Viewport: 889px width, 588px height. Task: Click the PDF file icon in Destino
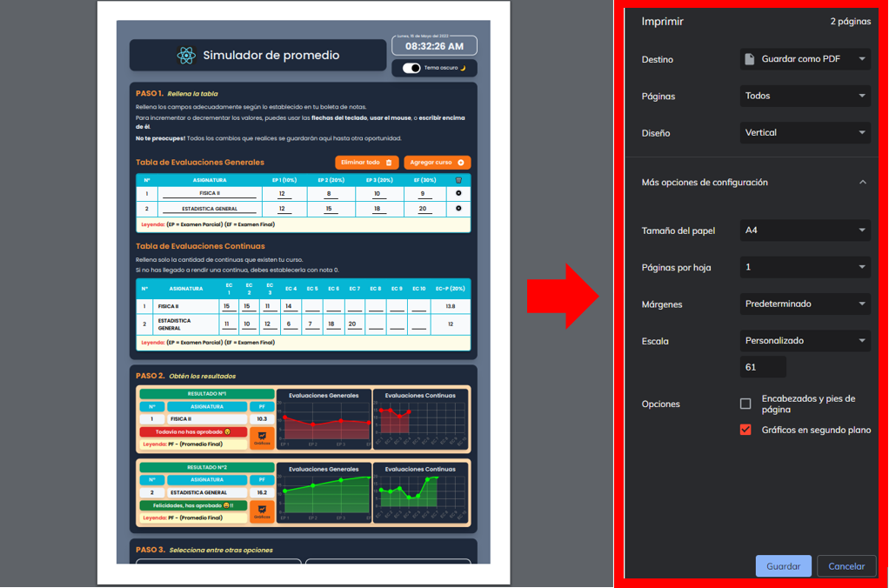(x=750, y=59)
